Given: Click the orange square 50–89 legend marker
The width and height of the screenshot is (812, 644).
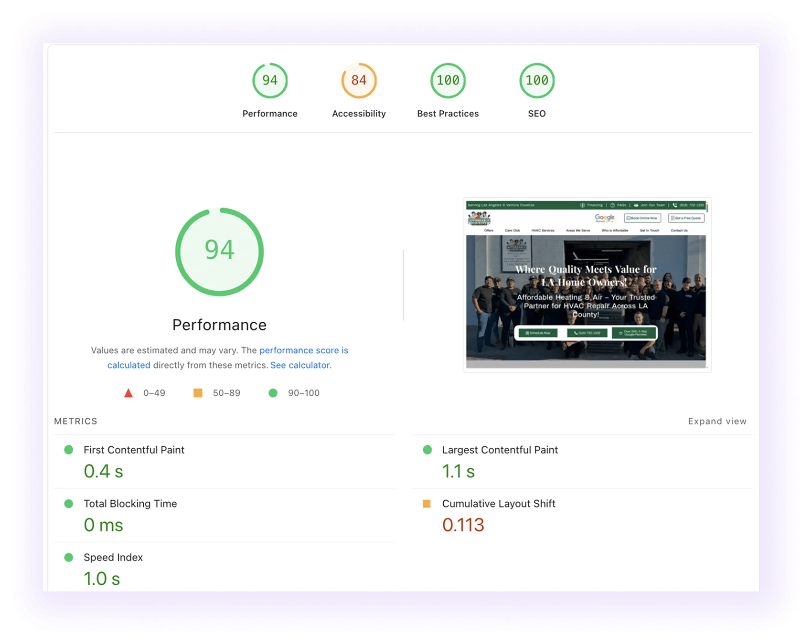Looking at the screenshot, I should tap(198, 393).
